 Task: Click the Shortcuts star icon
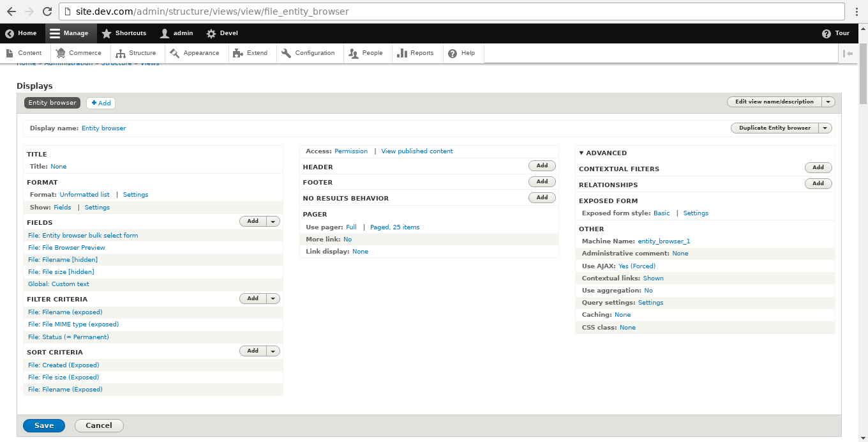pos(107,33)
